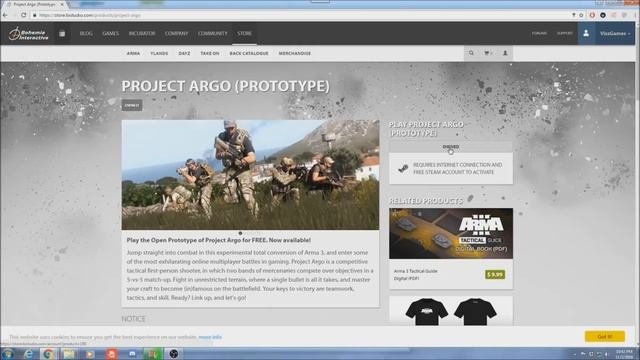Close the Project Argo browser tab
The image size is (640, 360).
[x=62, y=4]
